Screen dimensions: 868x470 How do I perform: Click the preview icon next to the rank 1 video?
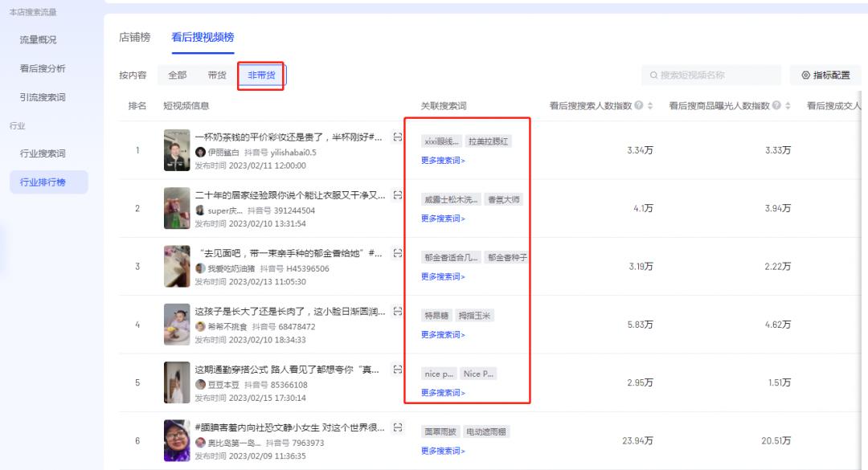point(397,135)
